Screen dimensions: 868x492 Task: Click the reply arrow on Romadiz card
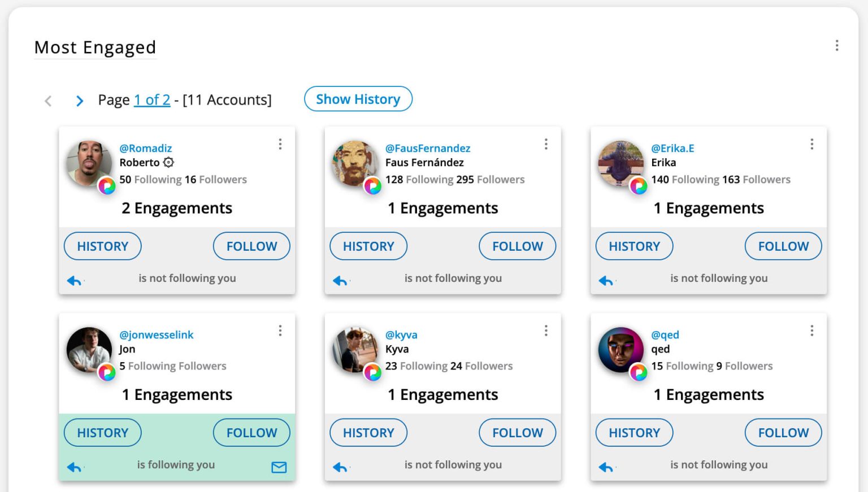pos(74,280)
